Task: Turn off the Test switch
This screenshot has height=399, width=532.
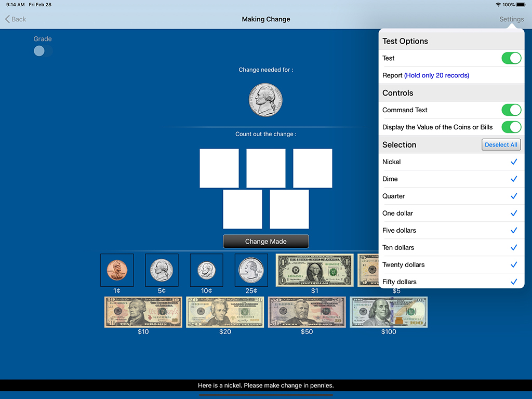Action: tap(511, 58)
